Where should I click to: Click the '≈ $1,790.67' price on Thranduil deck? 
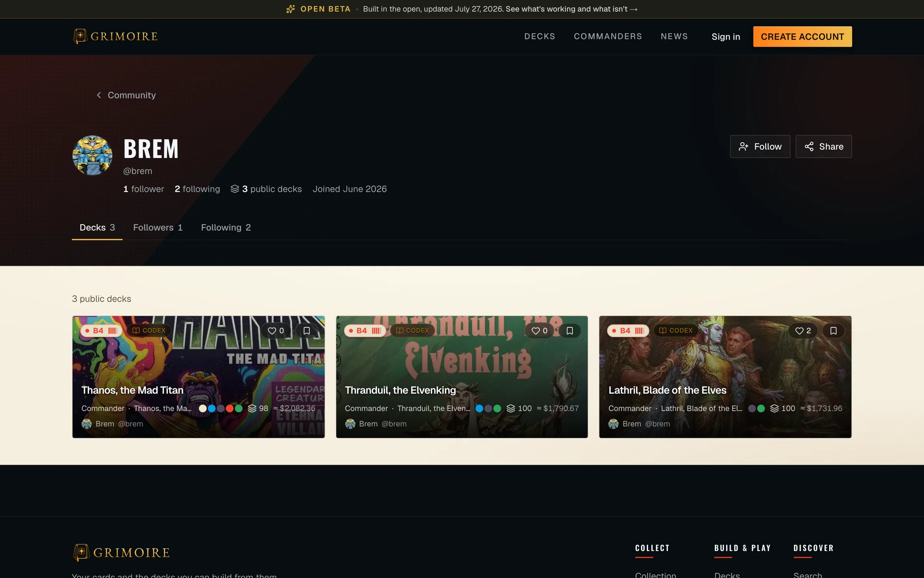pos(558,408)
